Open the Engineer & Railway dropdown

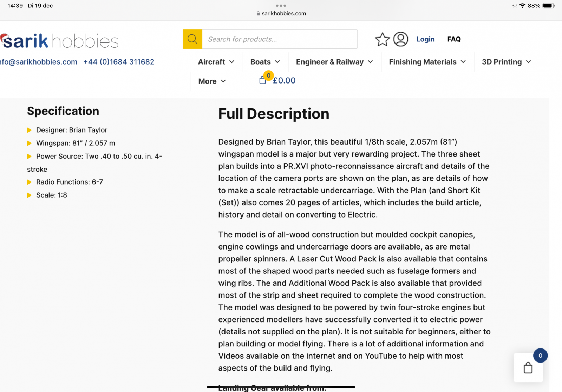point(334,62)
